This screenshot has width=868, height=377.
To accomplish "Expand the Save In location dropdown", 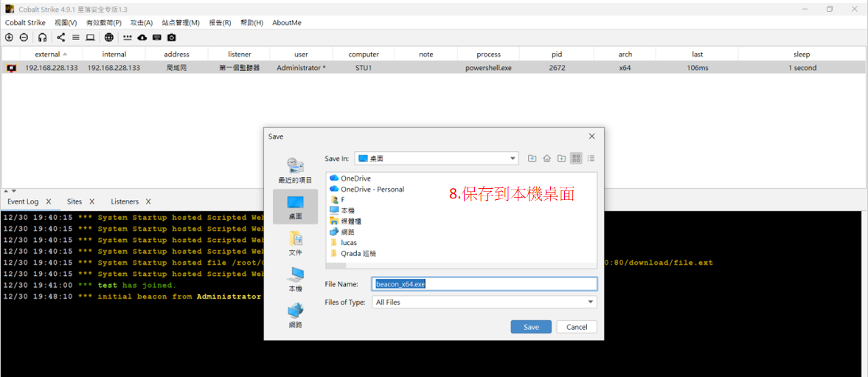I will click(512, 159).
